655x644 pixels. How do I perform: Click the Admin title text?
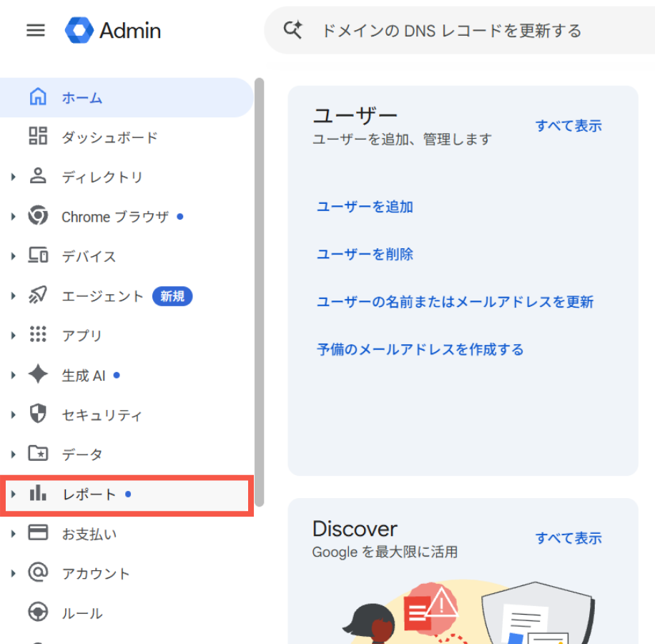pos(130,31)
